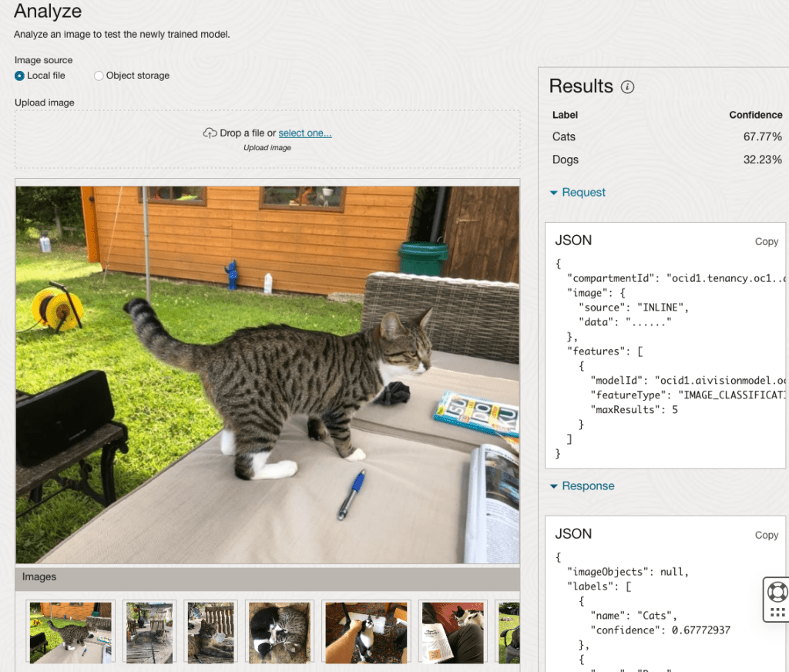
Task: Open the lifebuoy help icon
Action: coord(777,592)
